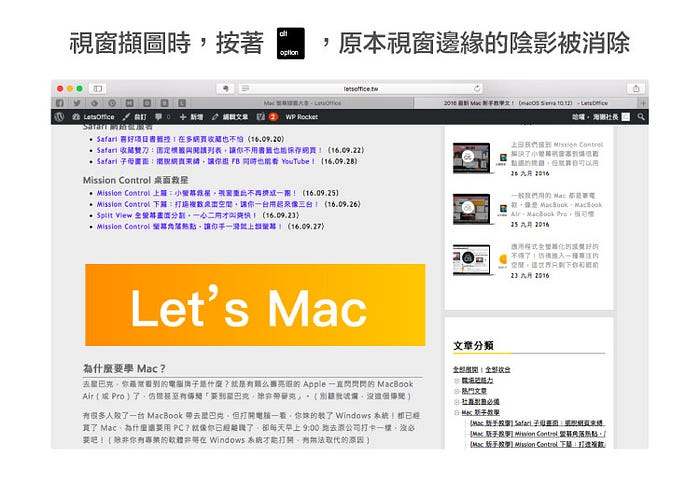The image size is (700, 483).
Task: Open the 新增 new content menu
Action: [x=191, y=117]
